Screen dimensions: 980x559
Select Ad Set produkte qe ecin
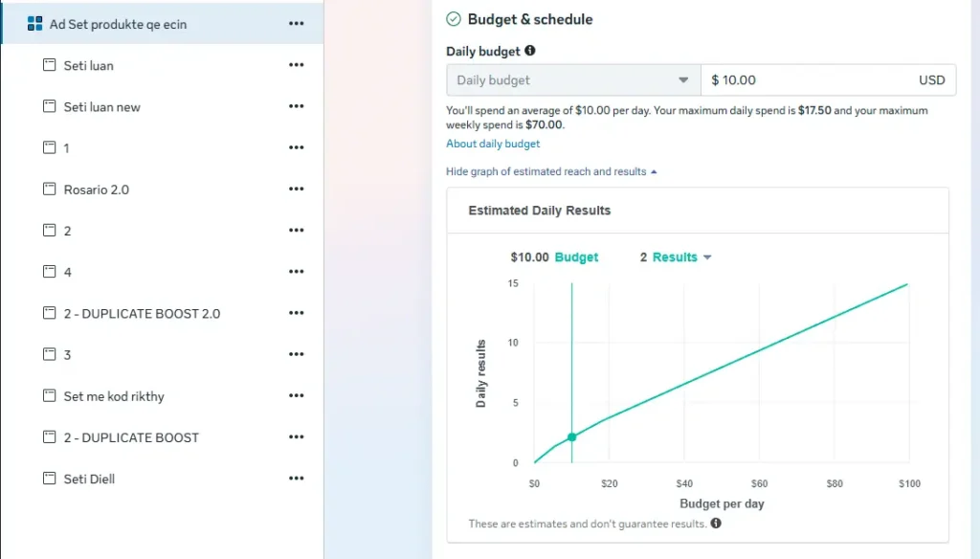coord(118,24)
